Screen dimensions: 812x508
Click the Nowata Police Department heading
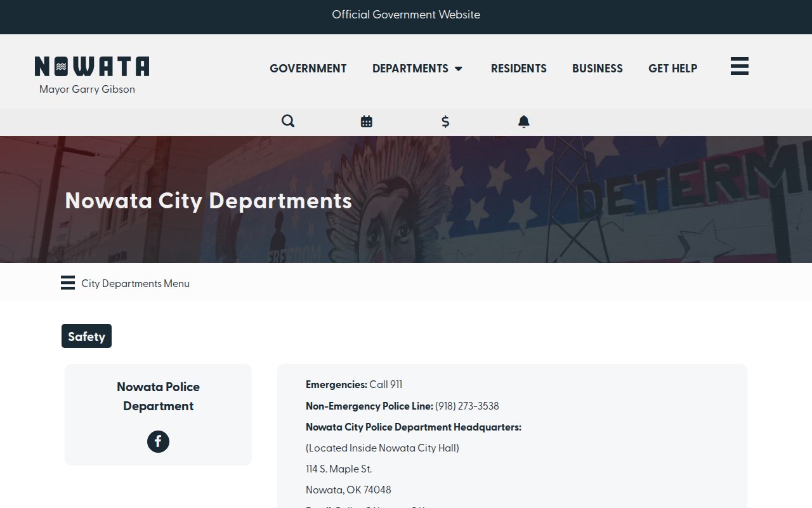click(x=159, y=396)
